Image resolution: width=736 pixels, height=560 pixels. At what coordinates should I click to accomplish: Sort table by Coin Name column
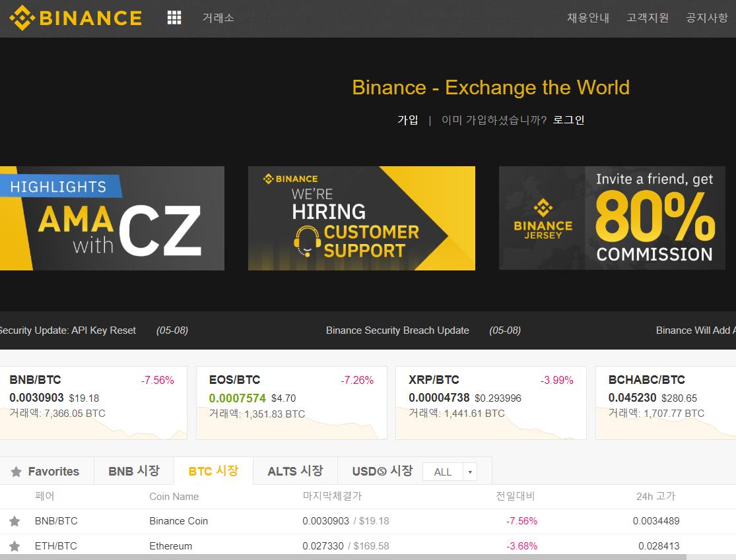point(174,496)
